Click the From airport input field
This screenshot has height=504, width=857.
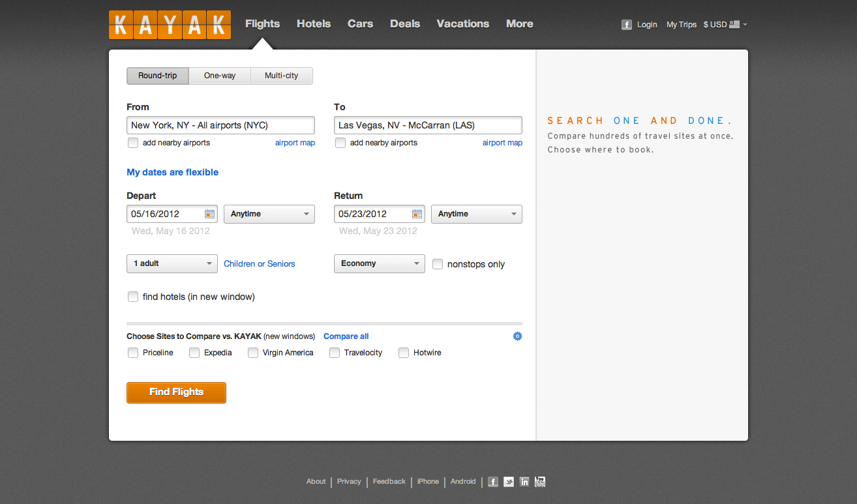220,125
